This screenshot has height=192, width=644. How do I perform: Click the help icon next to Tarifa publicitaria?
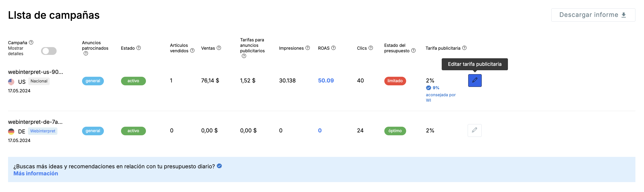pyautogui.click(x=465, y=48)
